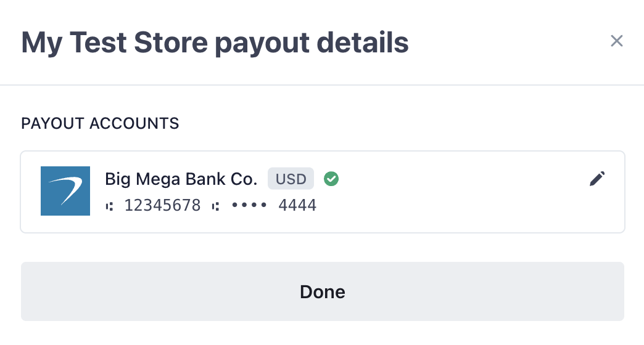Click the Big Mega Bank Co. account name
Screen dimensions: 644x345
(181, 179)
